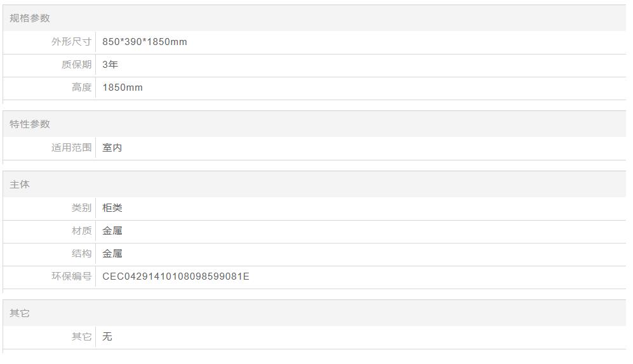Image resolution: width=633 pixels, height=364 pixels.
Task: Select the 外形尺寸 label
Action: click(71, 42)
